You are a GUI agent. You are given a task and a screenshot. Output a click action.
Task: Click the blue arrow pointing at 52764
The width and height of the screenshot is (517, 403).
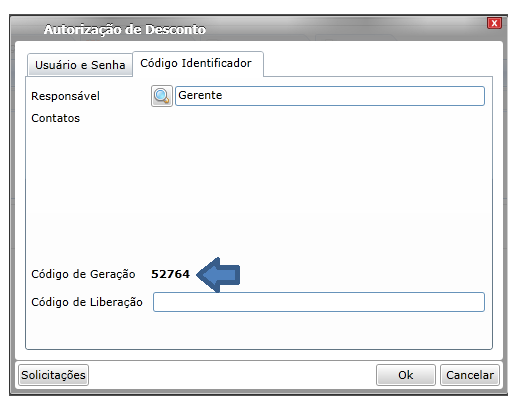click(x=218, y=275)
